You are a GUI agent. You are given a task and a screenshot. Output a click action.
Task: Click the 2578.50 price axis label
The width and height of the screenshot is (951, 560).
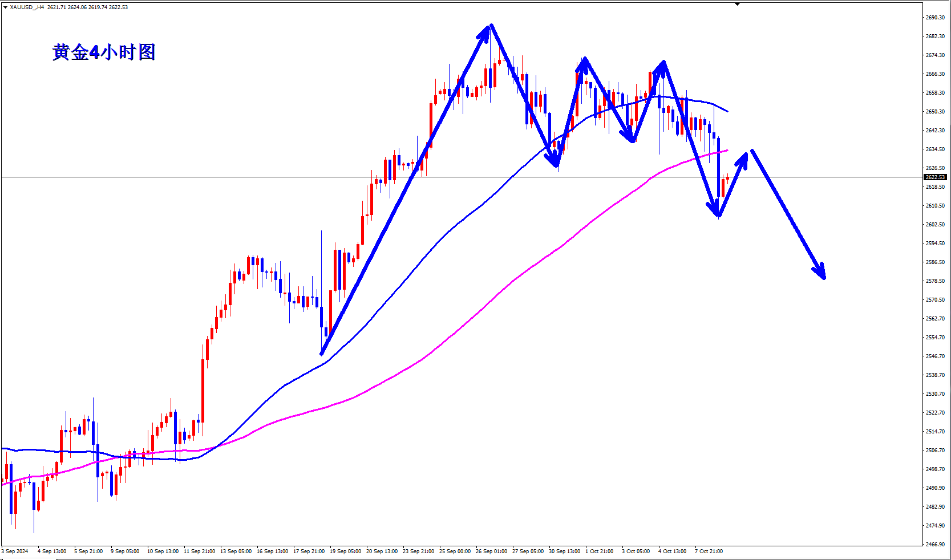935,281
